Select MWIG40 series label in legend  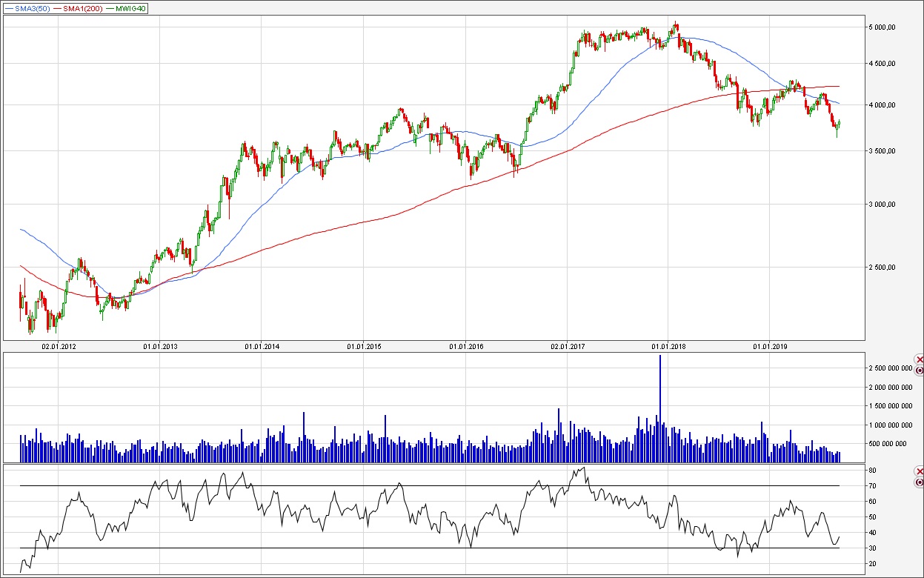(131, 8)
